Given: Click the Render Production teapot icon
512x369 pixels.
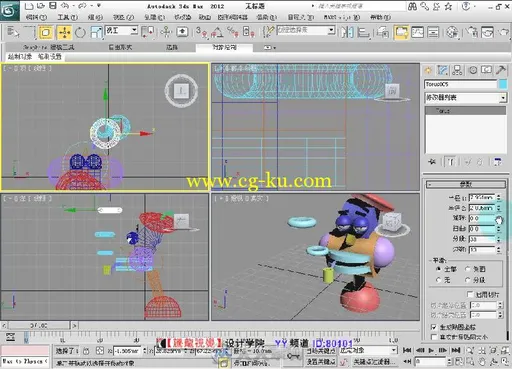Looking at the screenshot, I should (504, 32).
